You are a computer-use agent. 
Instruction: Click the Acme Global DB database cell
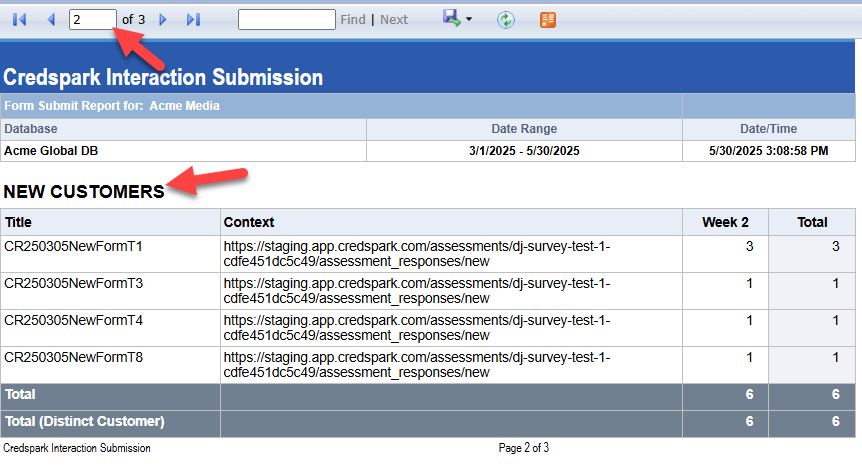52,151
